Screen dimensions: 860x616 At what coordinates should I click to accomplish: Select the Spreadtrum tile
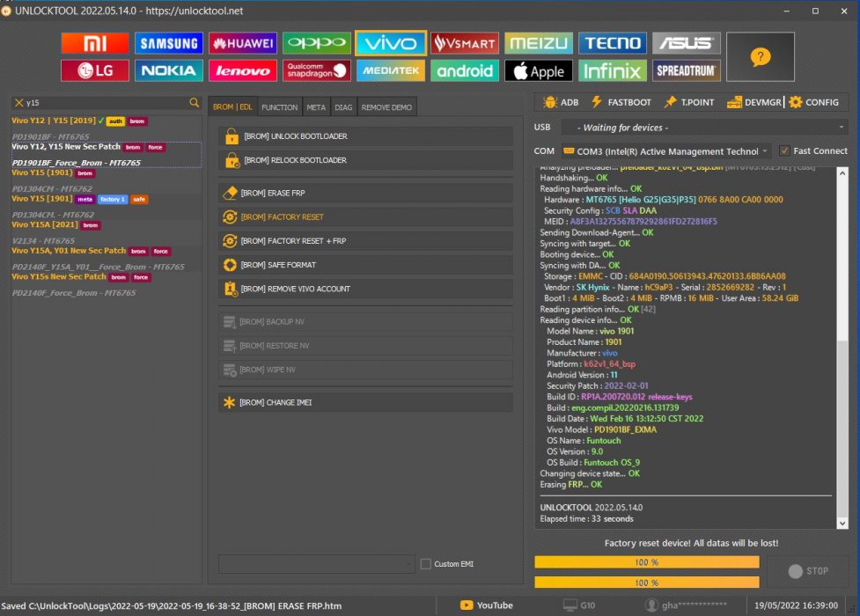click(x=686, y=70)
